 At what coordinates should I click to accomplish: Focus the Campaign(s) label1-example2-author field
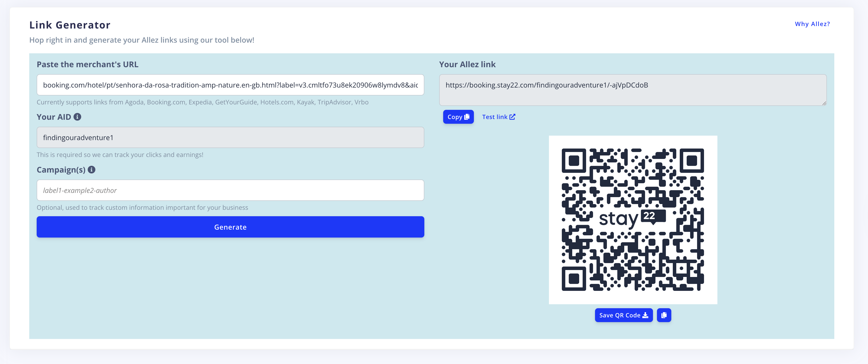tap(230, 190)
